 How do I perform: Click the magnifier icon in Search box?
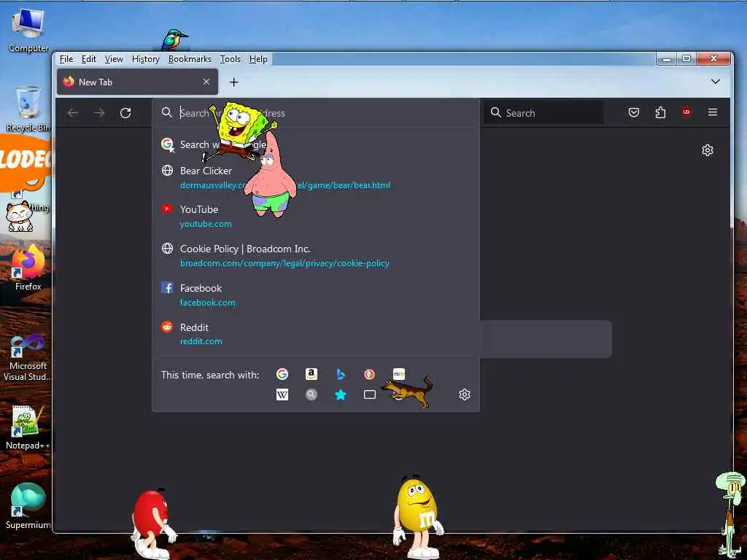click(495, 112)
